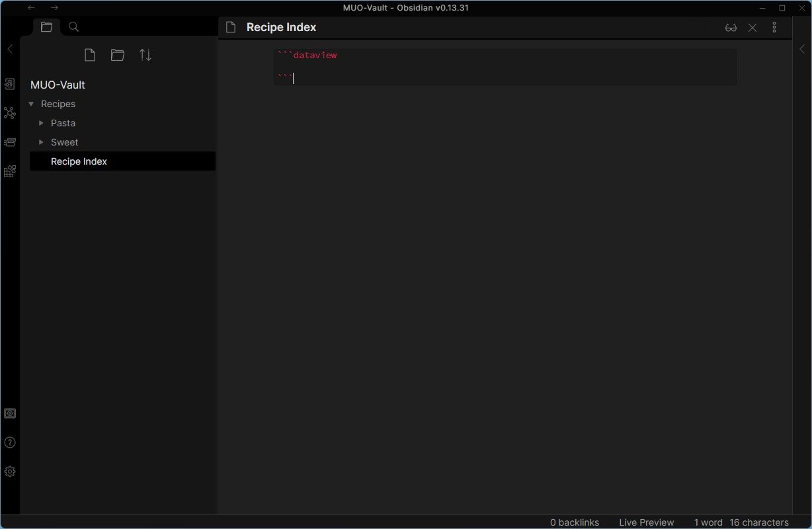Open the graph view

pyautogui.click(x=10, y=113)
